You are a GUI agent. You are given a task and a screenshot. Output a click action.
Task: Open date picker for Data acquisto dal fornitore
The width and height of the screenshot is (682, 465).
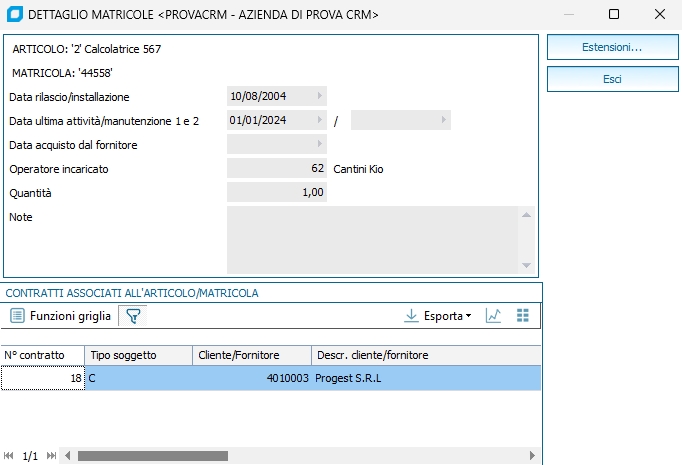point(320,144)
